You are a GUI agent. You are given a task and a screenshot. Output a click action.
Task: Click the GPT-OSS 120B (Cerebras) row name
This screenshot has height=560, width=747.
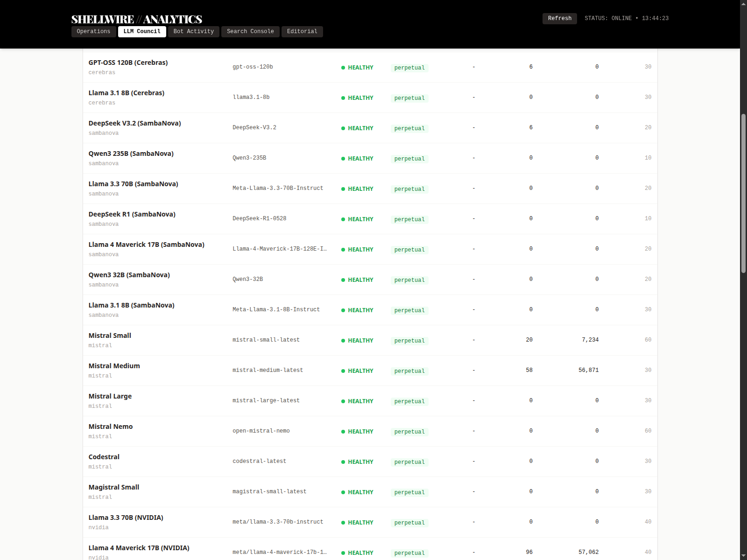tap(128, 63)
